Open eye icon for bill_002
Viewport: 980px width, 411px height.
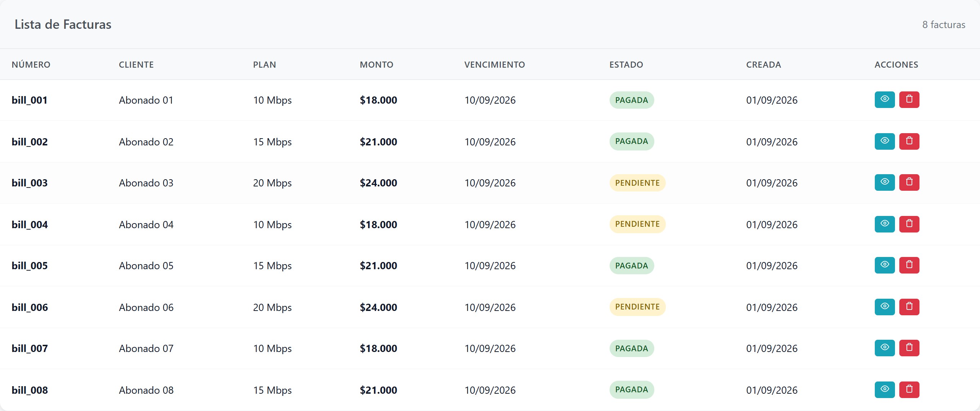(885, 141)
